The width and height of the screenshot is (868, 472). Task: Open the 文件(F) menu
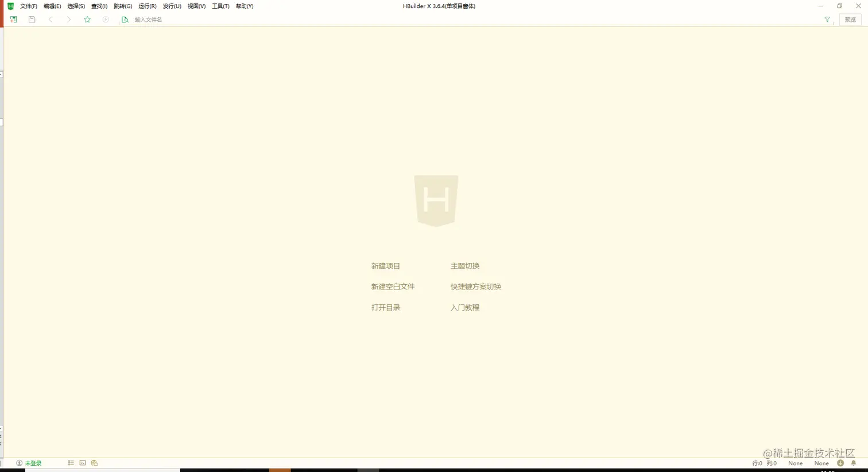pos(29,6)
